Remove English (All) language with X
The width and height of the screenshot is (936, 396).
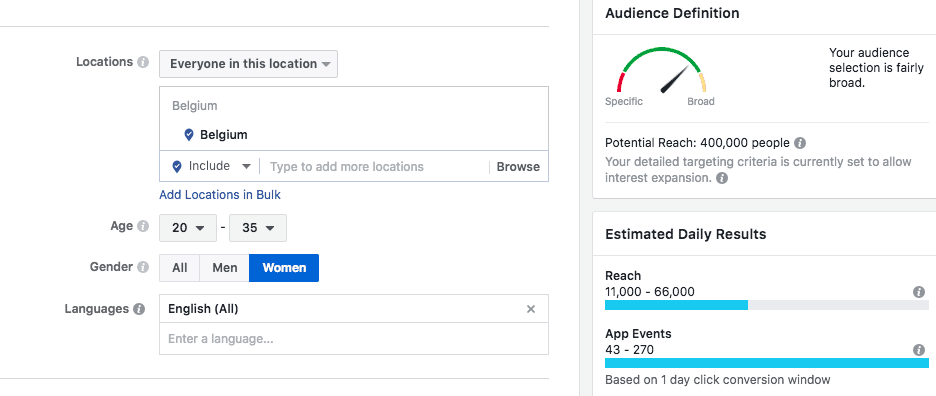pos(531,309)
